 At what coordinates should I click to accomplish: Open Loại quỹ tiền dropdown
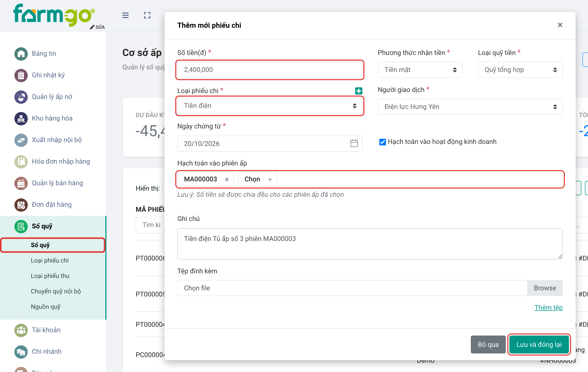(520, 70)
